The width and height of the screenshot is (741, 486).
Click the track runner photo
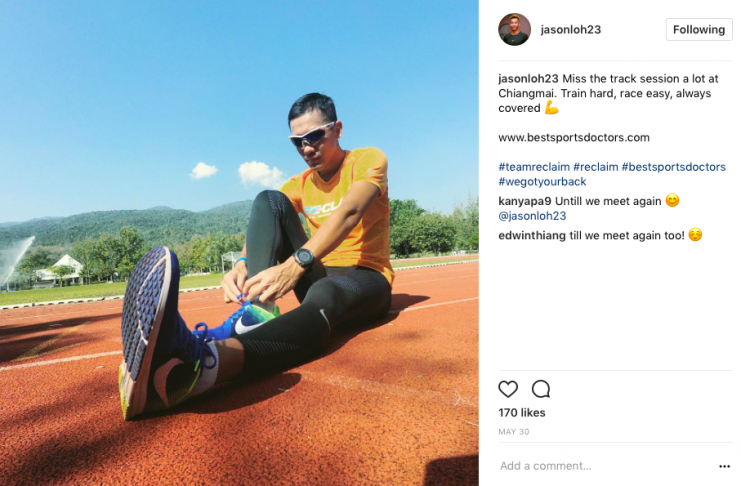[x=239, y=243]
